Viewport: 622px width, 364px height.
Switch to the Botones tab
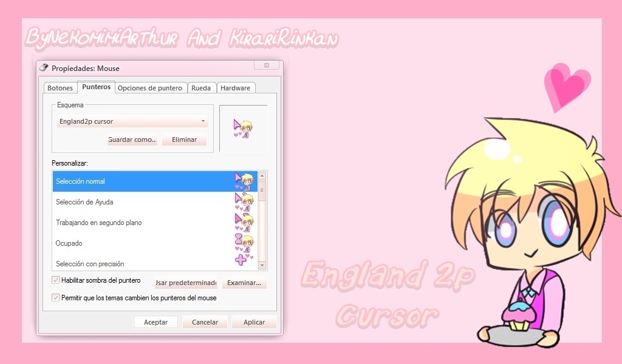(60, 88)
